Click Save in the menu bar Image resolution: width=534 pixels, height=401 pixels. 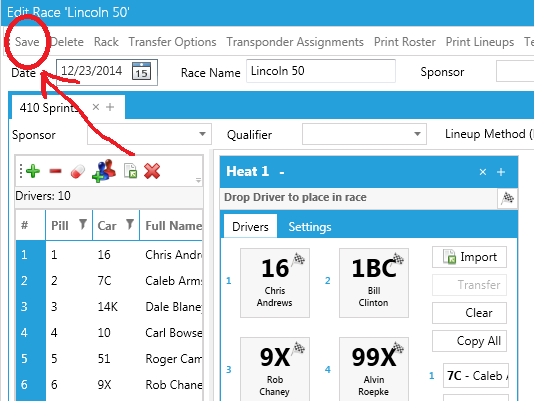(x=27, y=42)
